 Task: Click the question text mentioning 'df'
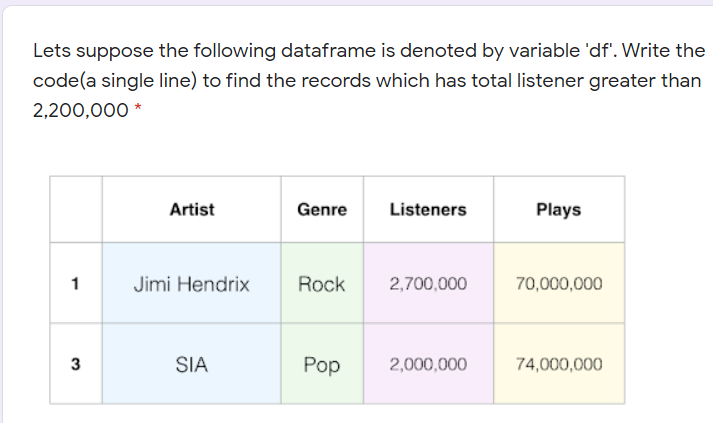(369, 80)
